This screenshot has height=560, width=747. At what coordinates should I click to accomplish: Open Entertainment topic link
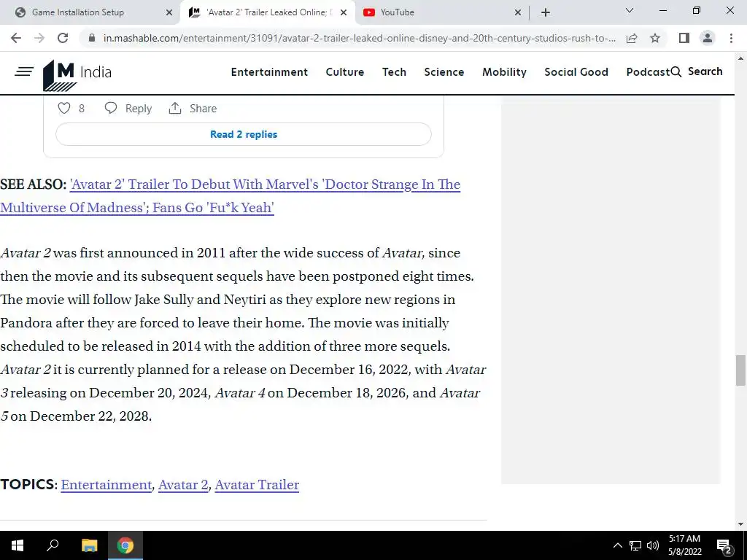(x=107, y=485)
